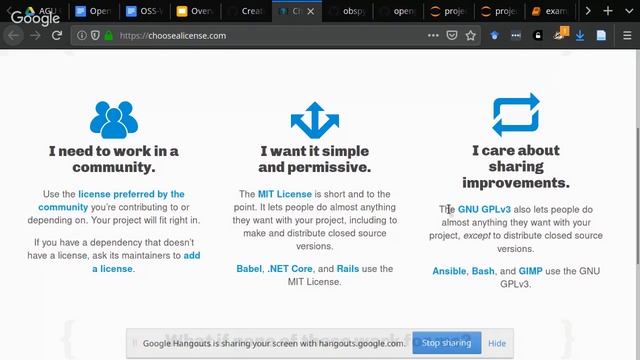Image resolution: width=640 pixels, height=360 pixels.
Task: Show more tabs with right chevron
Action: (588, 11)
